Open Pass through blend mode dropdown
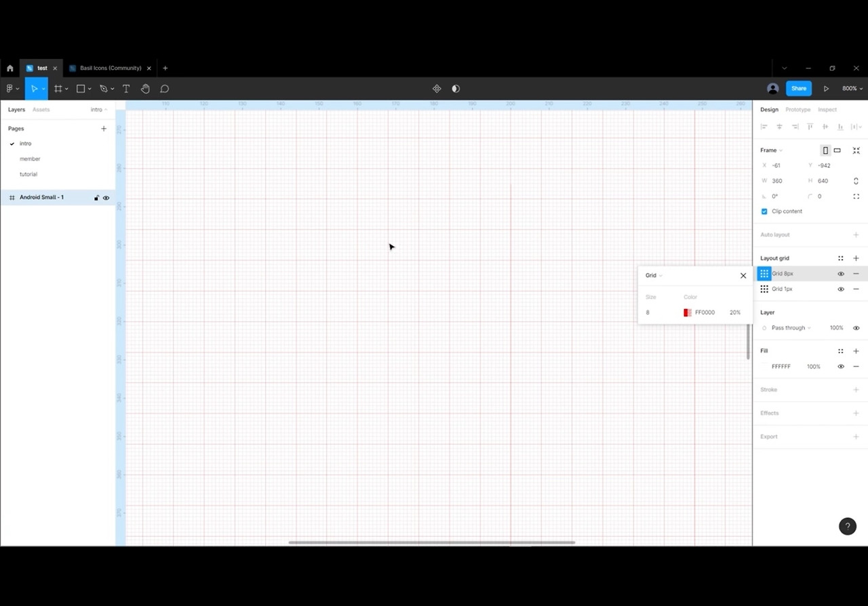This screenshot has height=606, width=868. [791, 328]
